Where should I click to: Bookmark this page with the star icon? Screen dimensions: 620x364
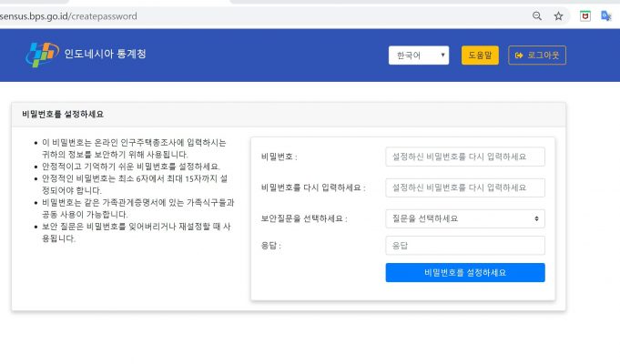(x=558, y=15)
